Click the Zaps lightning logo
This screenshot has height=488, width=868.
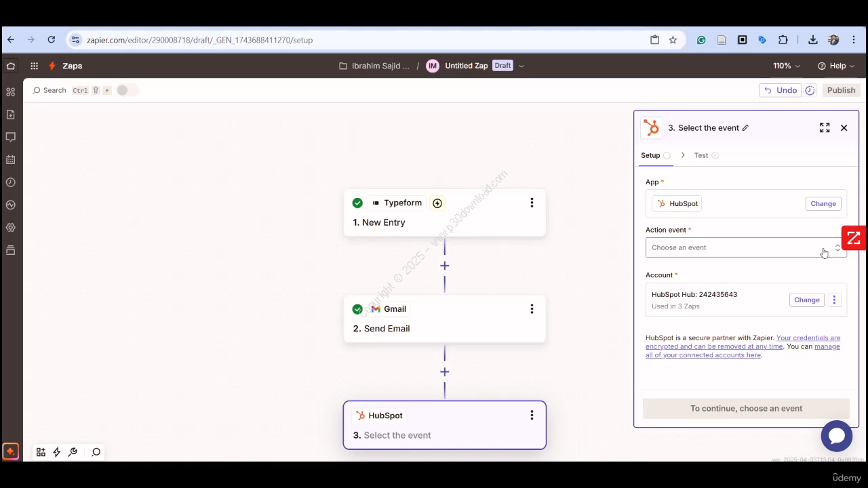52,66
